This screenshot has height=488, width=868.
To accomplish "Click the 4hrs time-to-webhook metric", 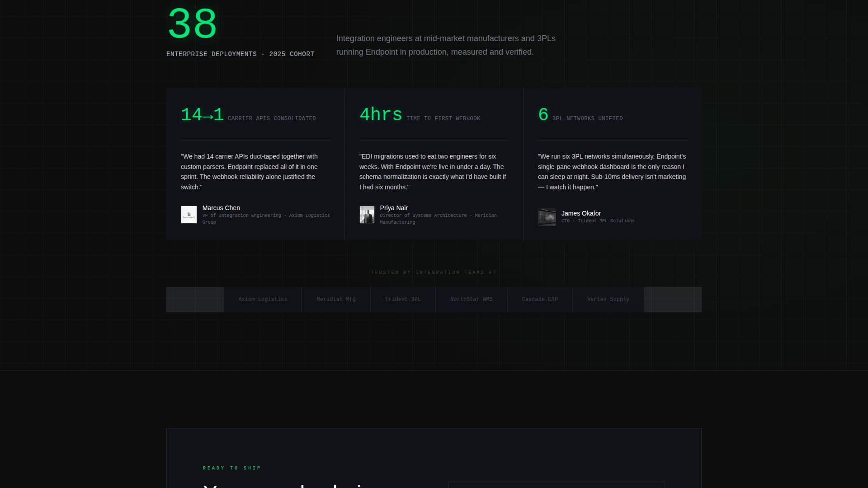I will [381, 115].
